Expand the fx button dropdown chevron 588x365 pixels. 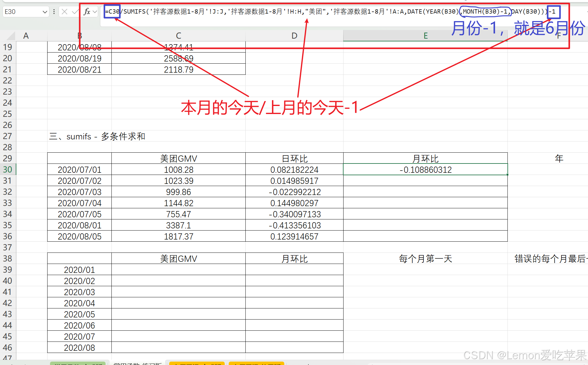pyautogui.click(x=95, y=12)
